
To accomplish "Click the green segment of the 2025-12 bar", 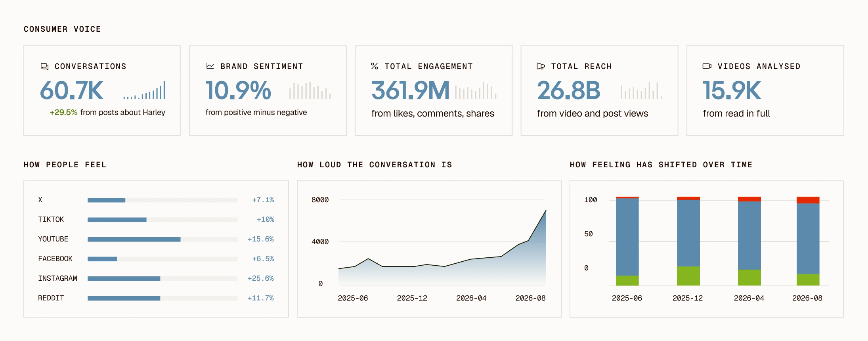I will 688,276.
